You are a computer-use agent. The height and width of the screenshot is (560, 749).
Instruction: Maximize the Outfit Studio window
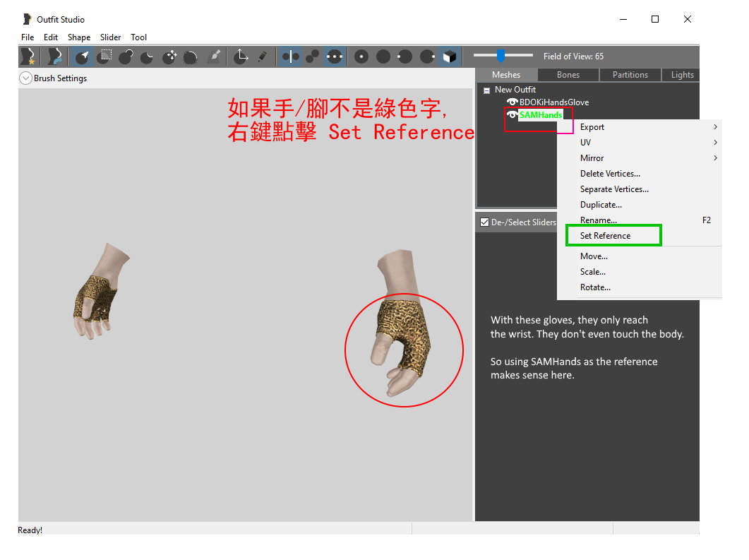(655, 19)
